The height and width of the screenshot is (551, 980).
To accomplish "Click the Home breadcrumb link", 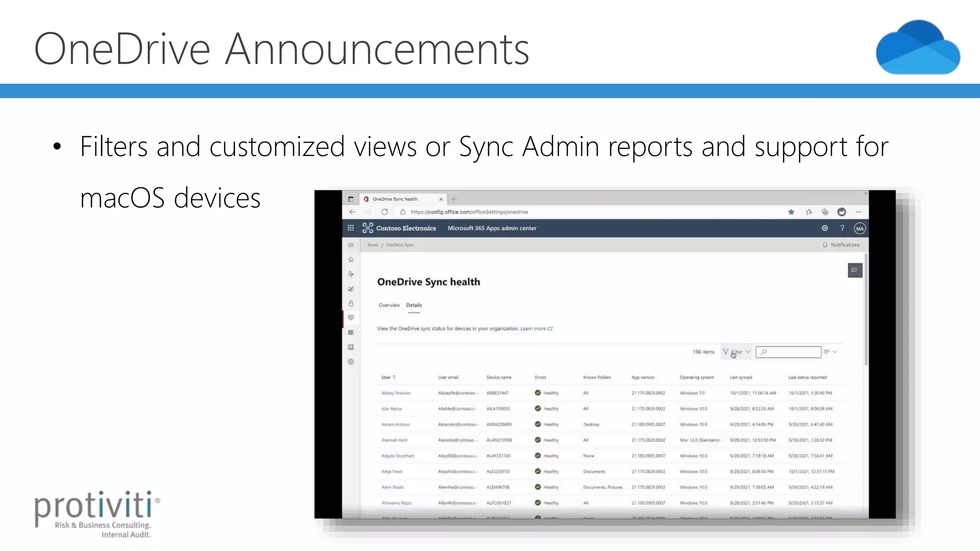I will pyautogui.click(x=373, y=245).
